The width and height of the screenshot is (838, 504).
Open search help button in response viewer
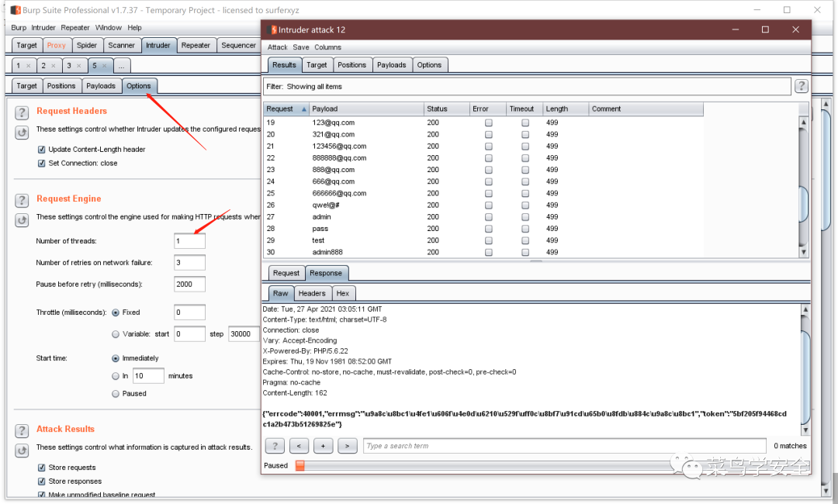(275, 446)
